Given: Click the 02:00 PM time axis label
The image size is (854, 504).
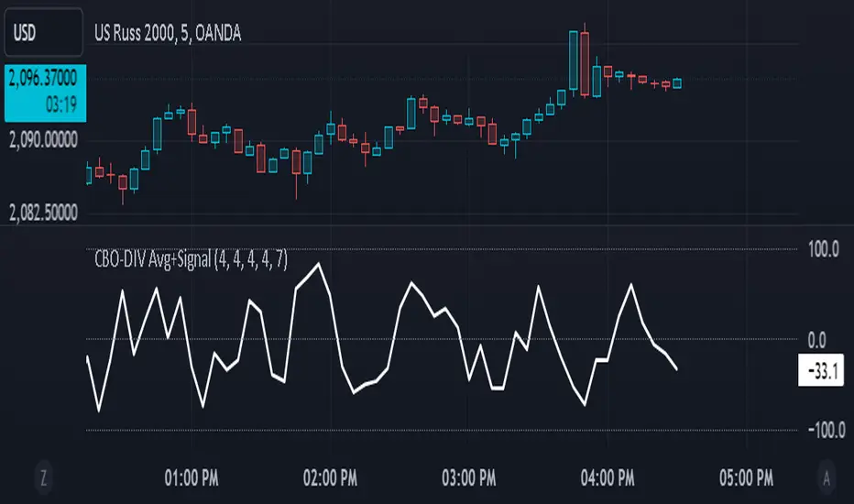Looking at the screenshot, I should [330, 478].
